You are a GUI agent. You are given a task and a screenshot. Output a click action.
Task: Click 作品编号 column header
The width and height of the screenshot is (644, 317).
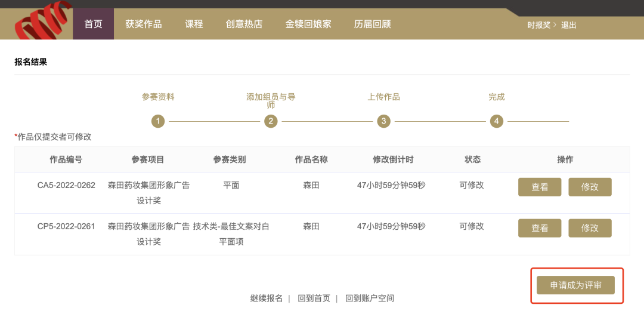[x=66, y=159]
